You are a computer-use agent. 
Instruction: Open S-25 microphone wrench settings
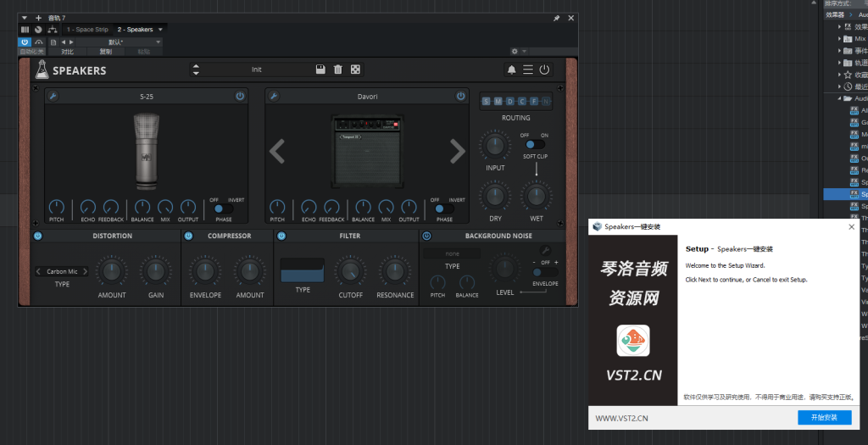[x=53, y=97]
